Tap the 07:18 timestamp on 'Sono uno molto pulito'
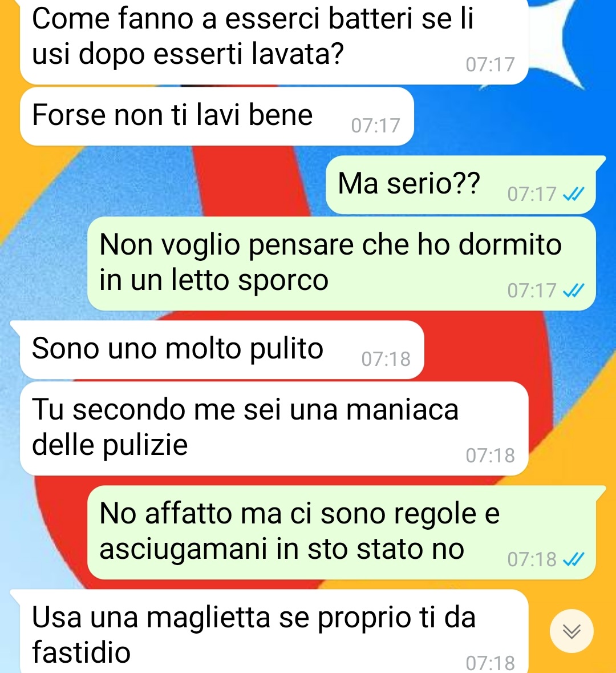This screenshot has height=673, width=616. [386, 359]
